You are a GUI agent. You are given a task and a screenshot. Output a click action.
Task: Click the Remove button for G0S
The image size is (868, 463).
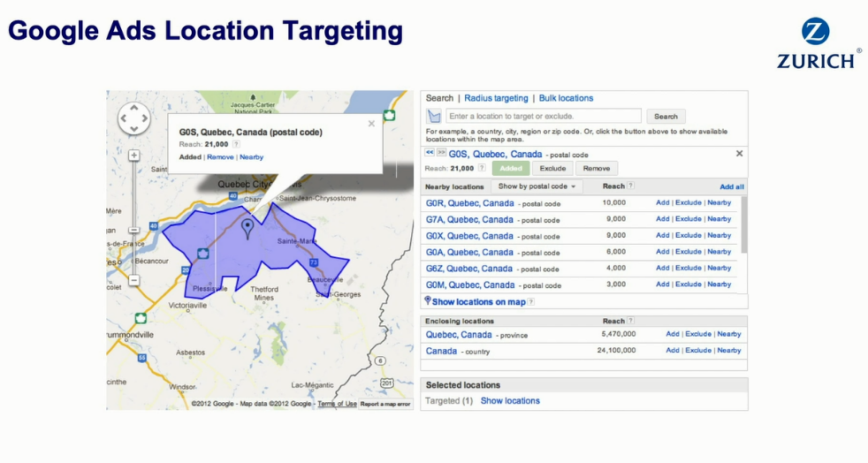pyautogui.click(x=596, y=168)
